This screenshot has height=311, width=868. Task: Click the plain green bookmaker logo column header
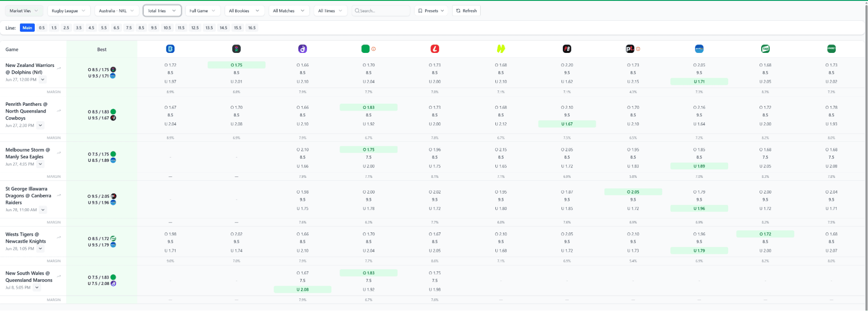coord(365,49)
